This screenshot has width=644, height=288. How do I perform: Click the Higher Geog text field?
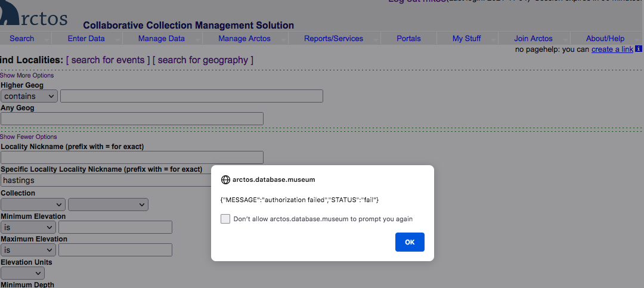pos(191,96)
